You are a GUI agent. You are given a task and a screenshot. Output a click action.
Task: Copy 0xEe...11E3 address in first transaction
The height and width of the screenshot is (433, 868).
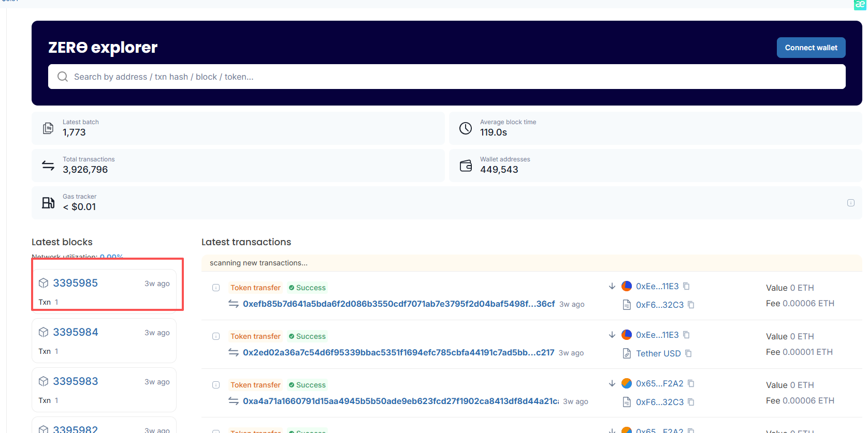pos(686,286)
